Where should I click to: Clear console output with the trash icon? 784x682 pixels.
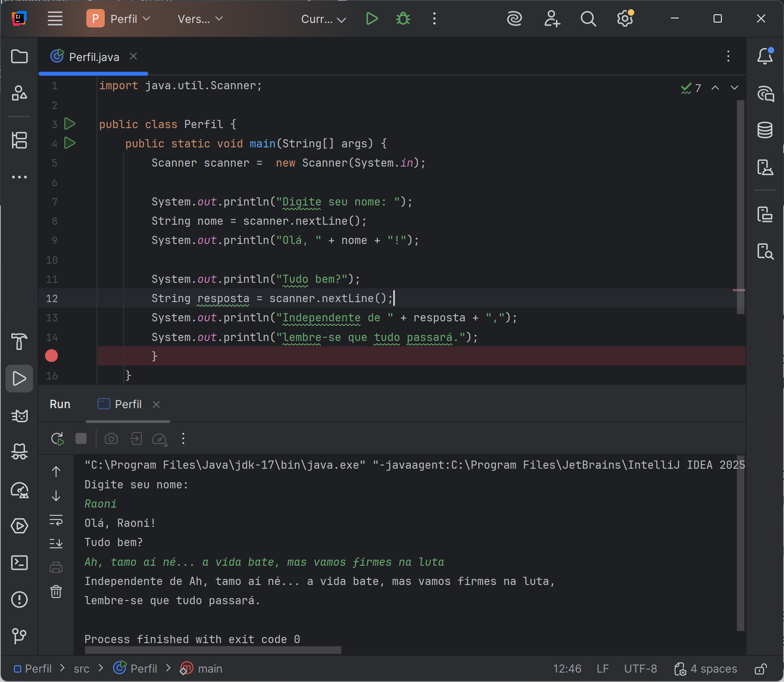(56, 592)
